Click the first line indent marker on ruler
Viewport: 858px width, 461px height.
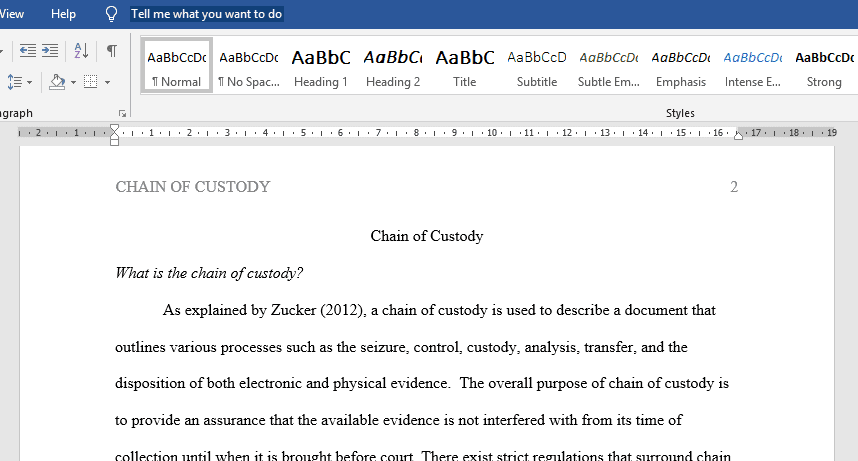114,129
